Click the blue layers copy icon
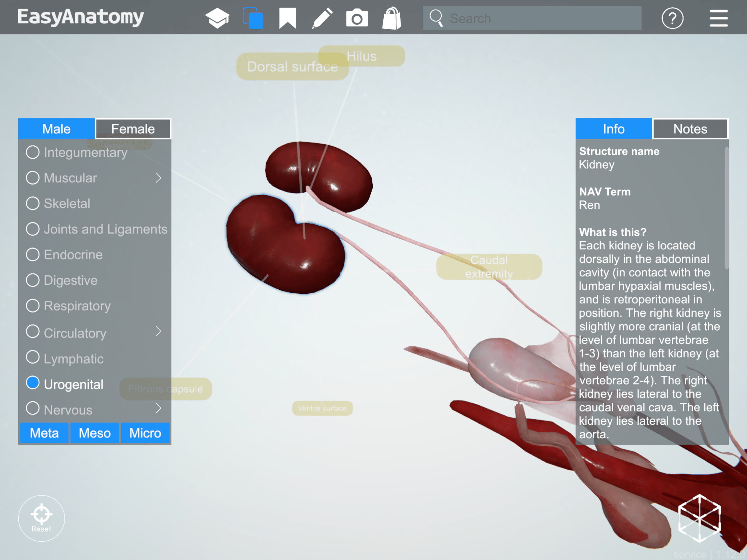The width and height of the screenshot is (747, 560). point(253,18)
